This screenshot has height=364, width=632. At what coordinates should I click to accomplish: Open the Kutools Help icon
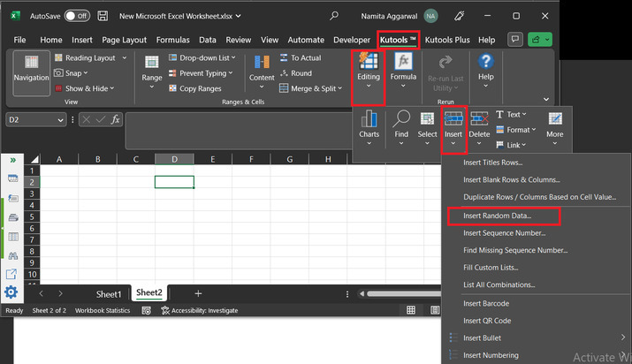click(485, 68)
